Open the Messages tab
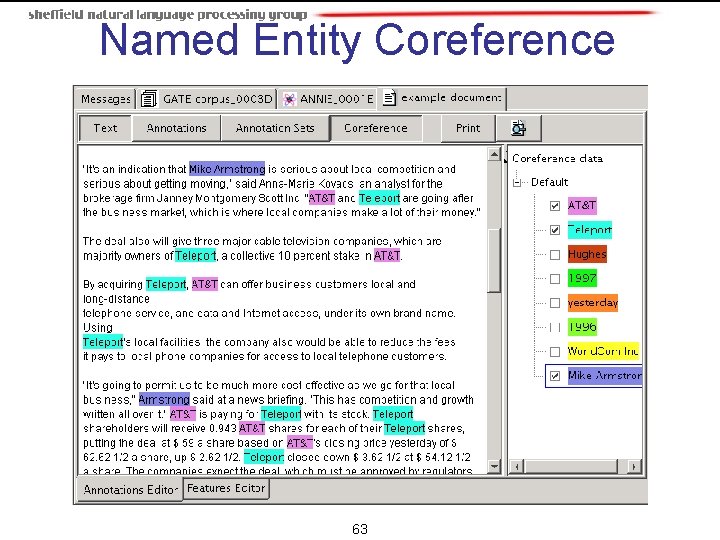 pyautogui.click(x=106, y=99)
